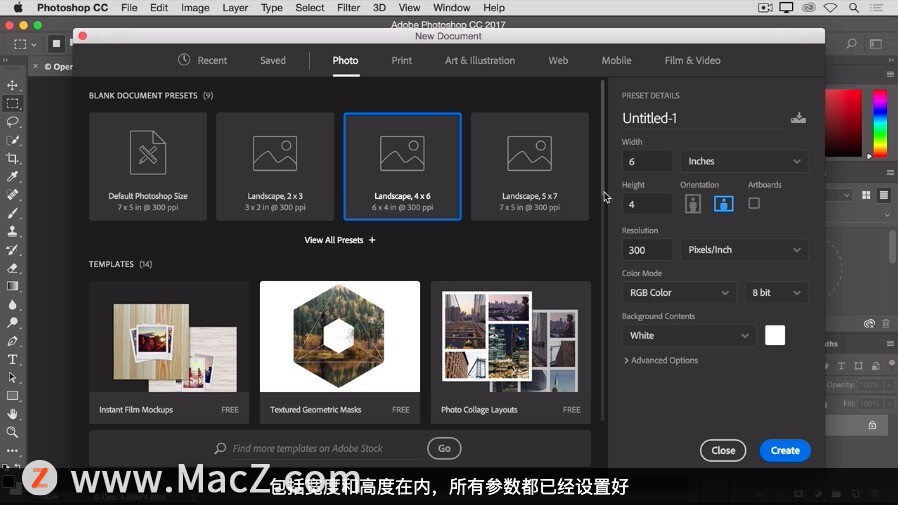
Task: Open the Photo Collage Layouts template
Action: [x=511, y=352]
